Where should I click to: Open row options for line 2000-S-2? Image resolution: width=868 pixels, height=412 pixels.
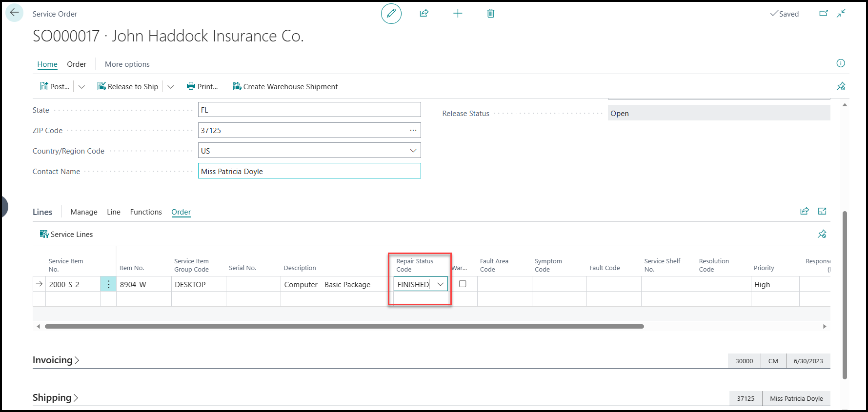[x=108, y=284]
